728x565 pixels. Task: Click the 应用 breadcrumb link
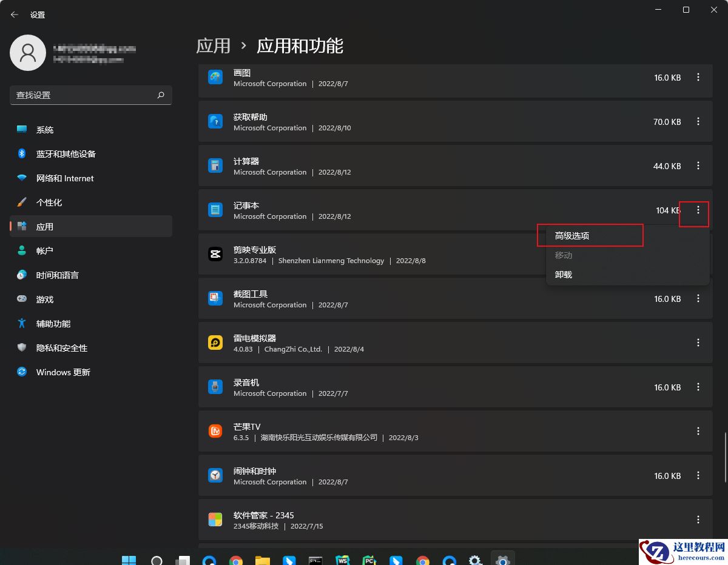click(214, 45)
